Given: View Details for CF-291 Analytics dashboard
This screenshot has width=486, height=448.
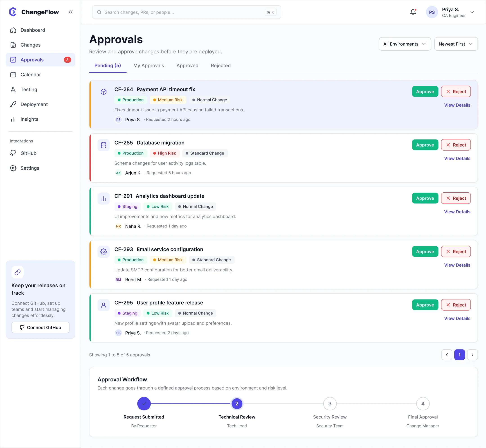Looking at the screenshot, I should coord(457,212).
